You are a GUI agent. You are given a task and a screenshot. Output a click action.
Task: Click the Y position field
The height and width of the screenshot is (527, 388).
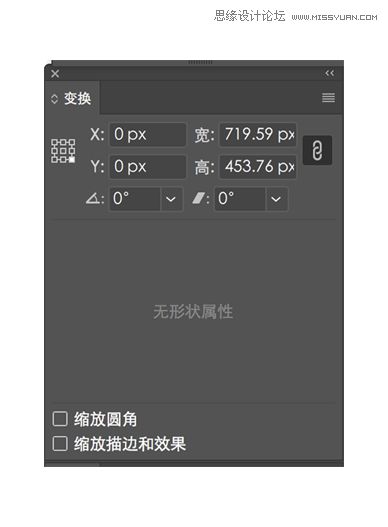[148, 167]
